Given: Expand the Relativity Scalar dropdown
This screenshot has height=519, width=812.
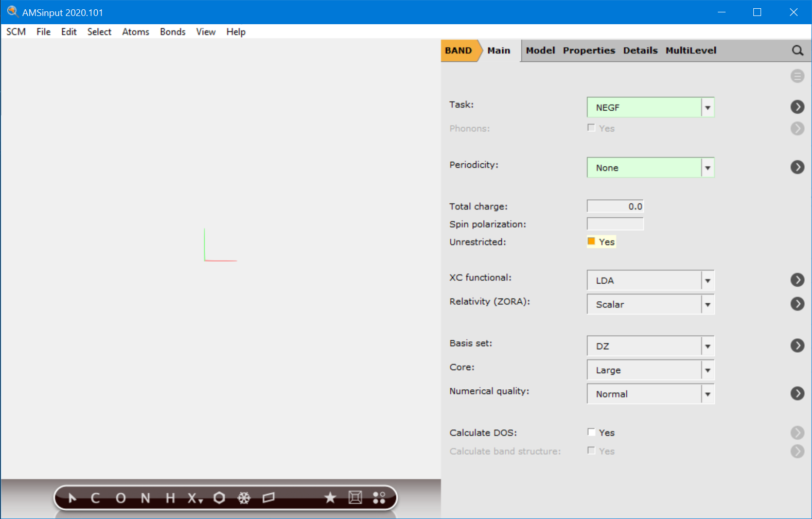Looking at the screenshot, I should coord(650,304).
